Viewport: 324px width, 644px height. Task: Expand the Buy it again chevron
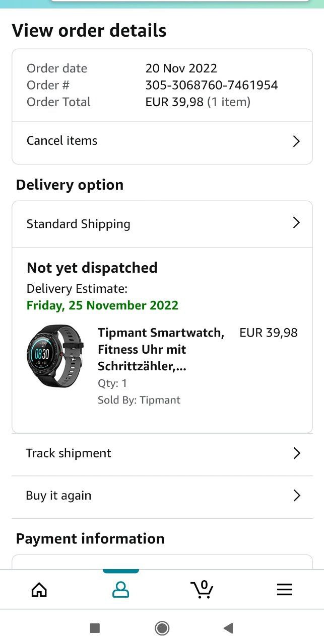(296, 496)
